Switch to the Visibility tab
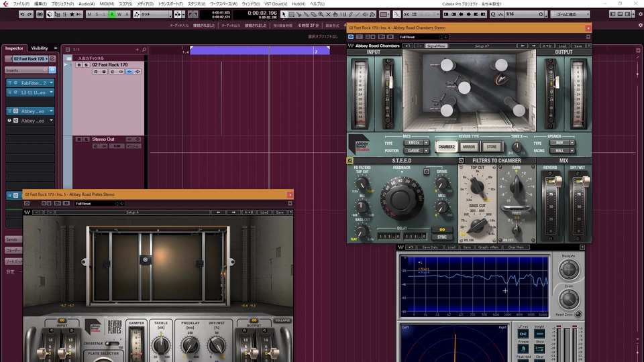The height and width of the screenshot is (362, 644). [x=40, y=48]
